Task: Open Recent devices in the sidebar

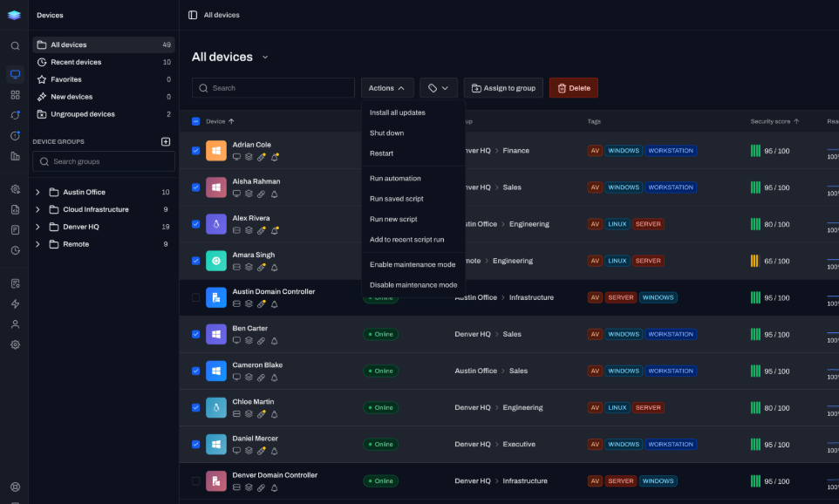Action: 103,62
